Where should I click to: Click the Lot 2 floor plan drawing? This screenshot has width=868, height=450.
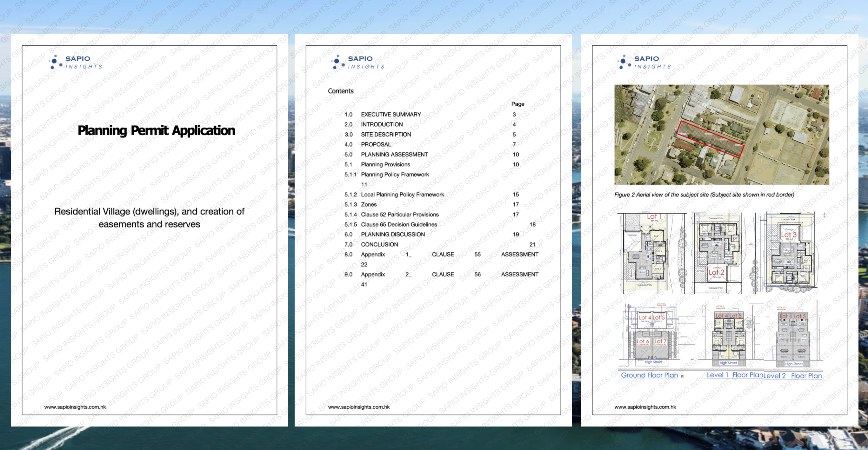point(718,253)
